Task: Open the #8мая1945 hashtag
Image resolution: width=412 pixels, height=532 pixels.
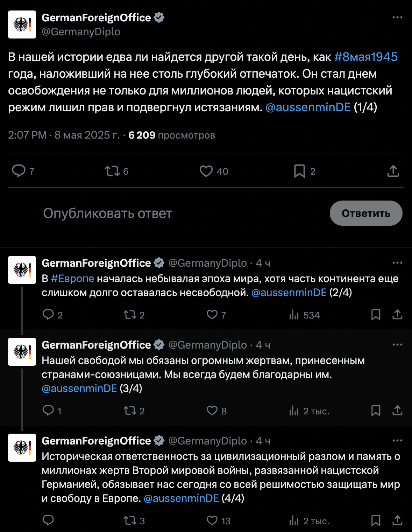Action: 366,57
